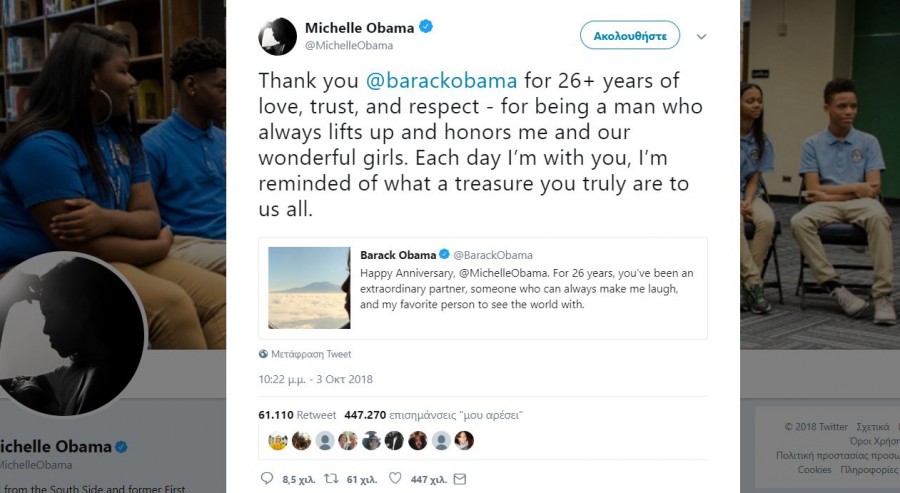Like the tweet with the heart icon

click(395, 479)
